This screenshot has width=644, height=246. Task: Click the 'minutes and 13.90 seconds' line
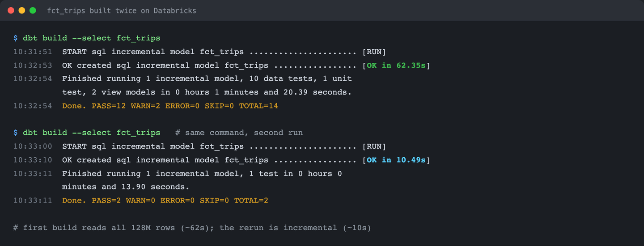(126, 187)
